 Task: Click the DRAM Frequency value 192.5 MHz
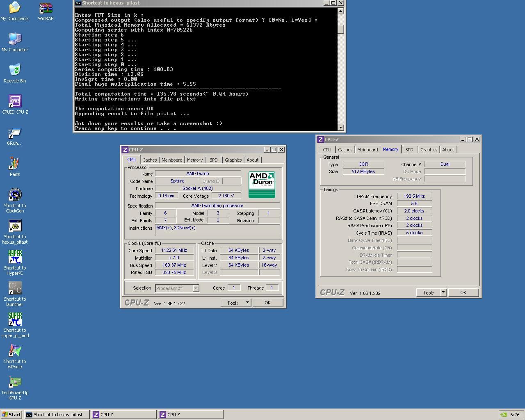pyautogui.click(x=414, y=196)
